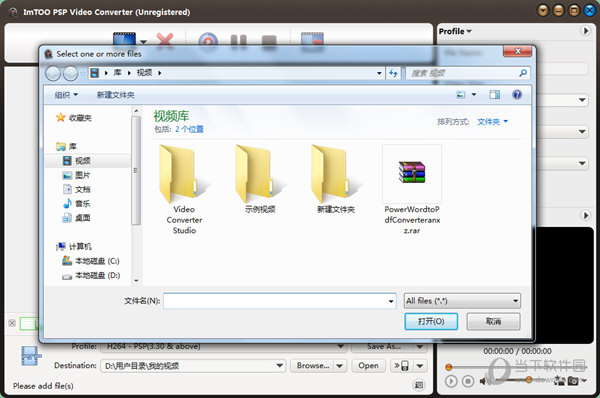Select 视频 library in navigation pane

(77, 161)
